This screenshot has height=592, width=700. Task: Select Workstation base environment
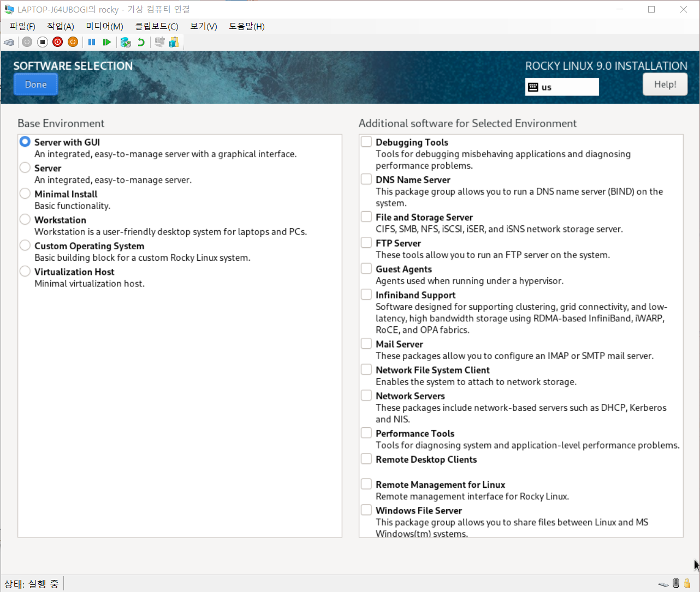tap(25, 219)
